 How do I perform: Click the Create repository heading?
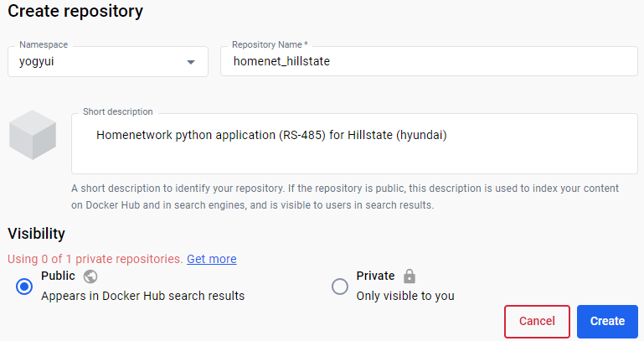75,12
